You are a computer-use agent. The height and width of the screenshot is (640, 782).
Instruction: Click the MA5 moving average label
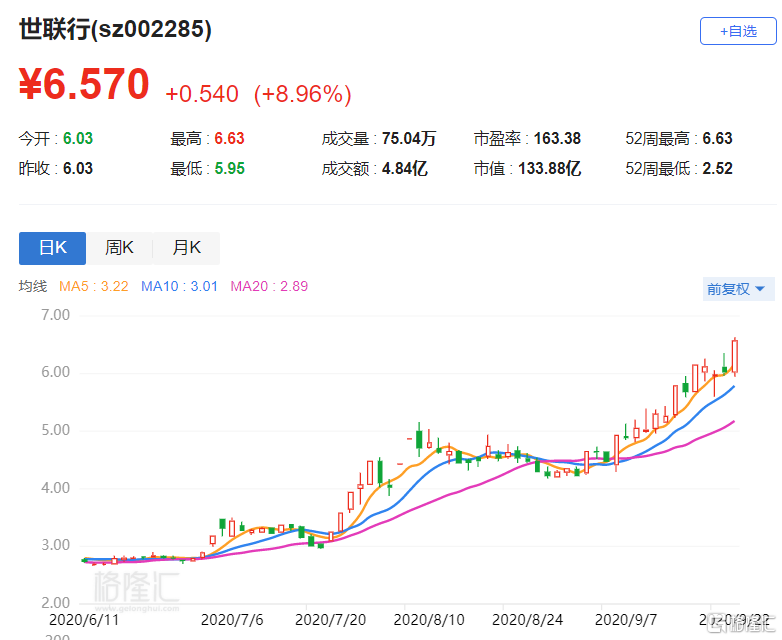tap(94, 287)
